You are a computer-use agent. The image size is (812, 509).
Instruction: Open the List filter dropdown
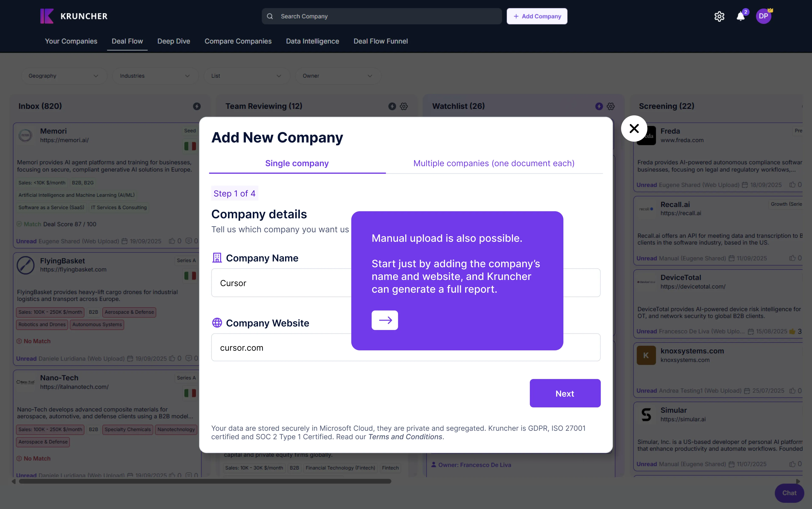coord(246,76)
